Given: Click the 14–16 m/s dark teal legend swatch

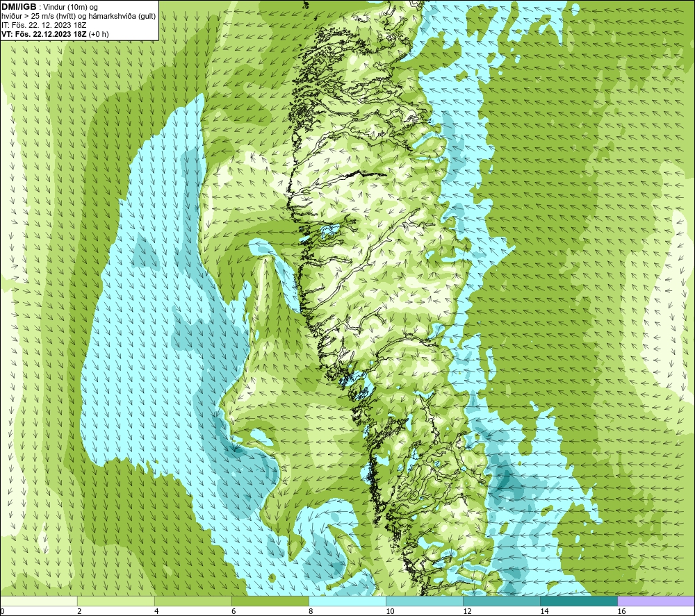Looking at the screenshot, I should point(578,601).
